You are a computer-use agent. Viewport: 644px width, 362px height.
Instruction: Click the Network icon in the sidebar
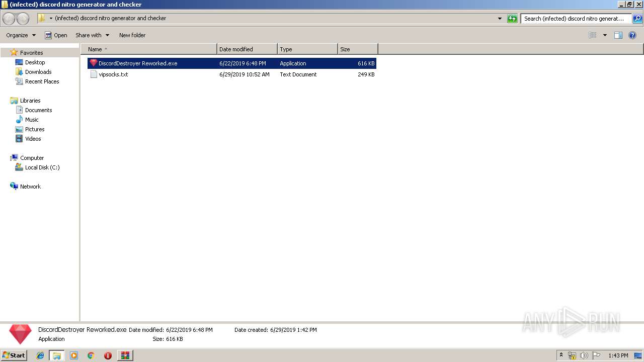point(14,186)
